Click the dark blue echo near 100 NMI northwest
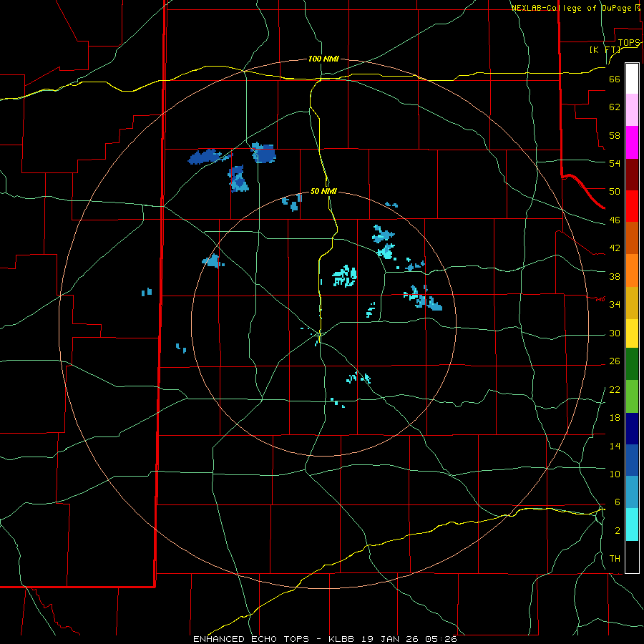644x644 pixels. pos(263,153)
